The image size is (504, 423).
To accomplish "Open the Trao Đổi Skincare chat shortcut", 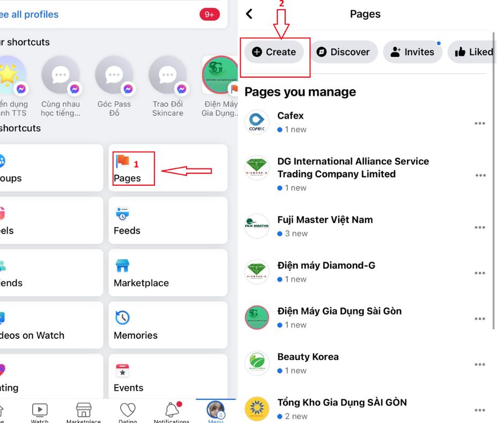I will (x=167, y=86).
